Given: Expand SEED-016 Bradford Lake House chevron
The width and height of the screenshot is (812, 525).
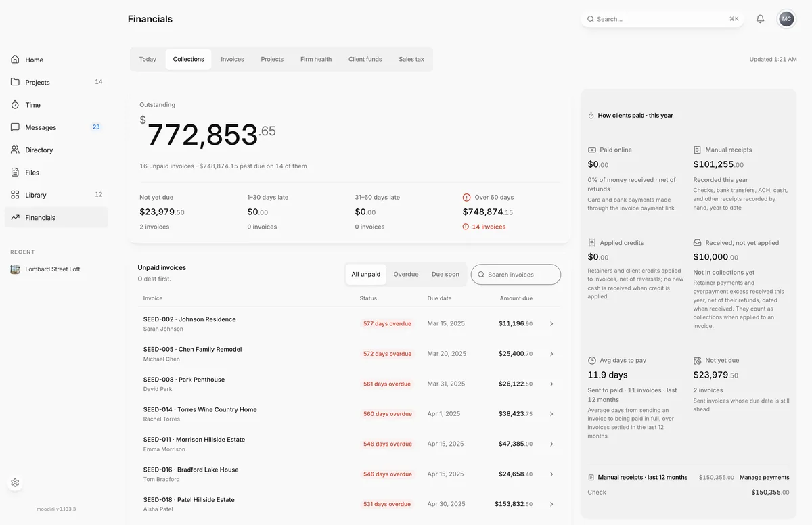Looking at the screenshot, I should click(x=551, y=474).
